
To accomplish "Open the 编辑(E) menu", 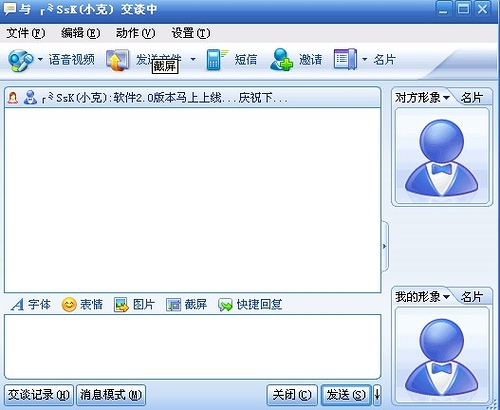I will coord(80,33).
